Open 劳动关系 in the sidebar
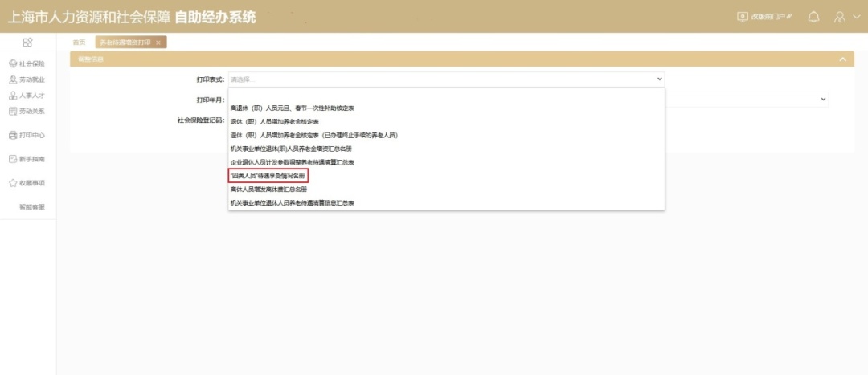This screenshot has height=375, width=868. click(27, 111)
